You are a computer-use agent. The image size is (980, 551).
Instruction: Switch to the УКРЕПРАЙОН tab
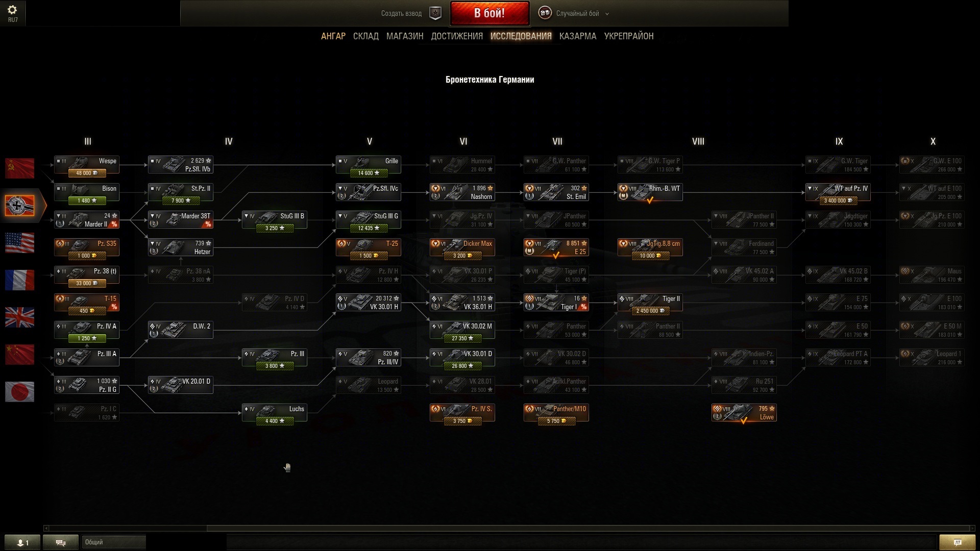[x=629, y=36]
